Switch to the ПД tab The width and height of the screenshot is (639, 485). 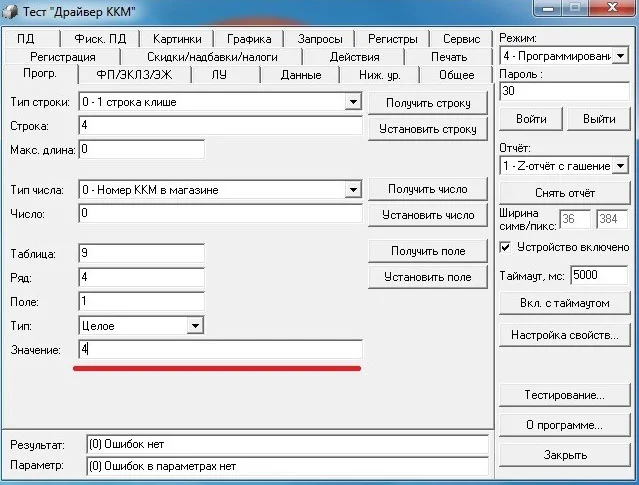pos(25,39)
